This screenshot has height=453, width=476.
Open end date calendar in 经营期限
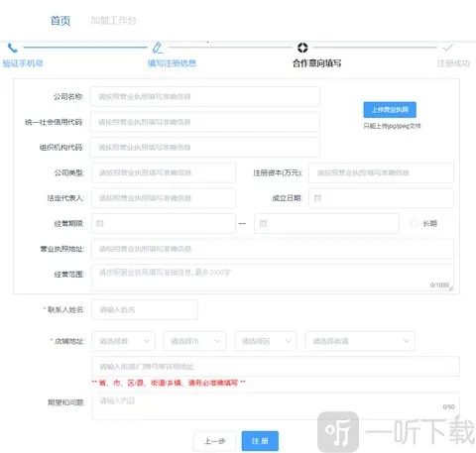point(263,223)
